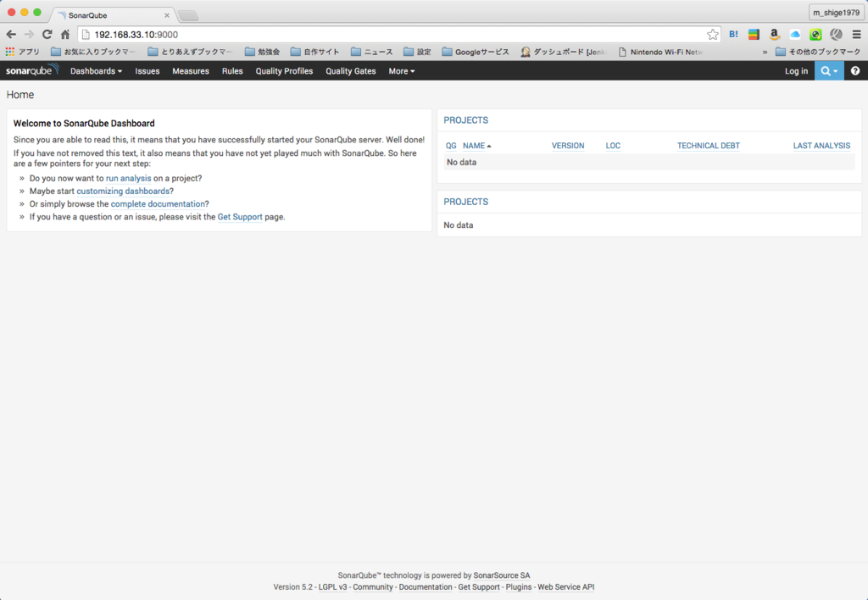Click the gray circular extension icon

tap(836, 34)
